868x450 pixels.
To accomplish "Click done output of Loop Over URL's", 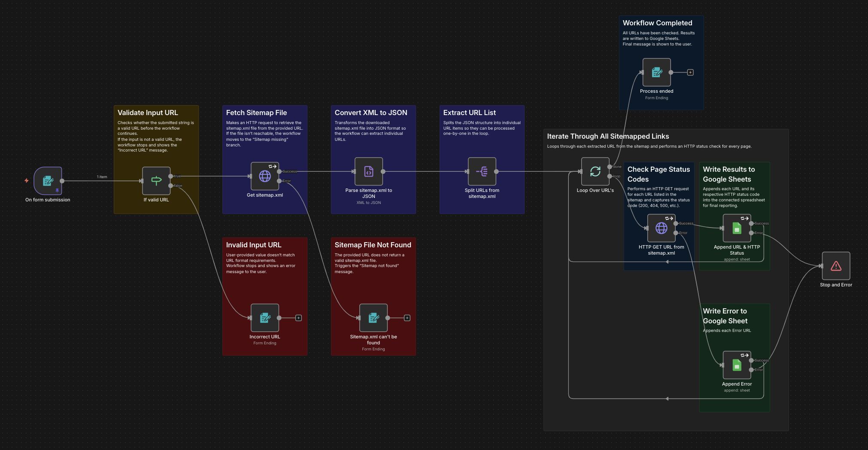I will [x=610, y=167].
